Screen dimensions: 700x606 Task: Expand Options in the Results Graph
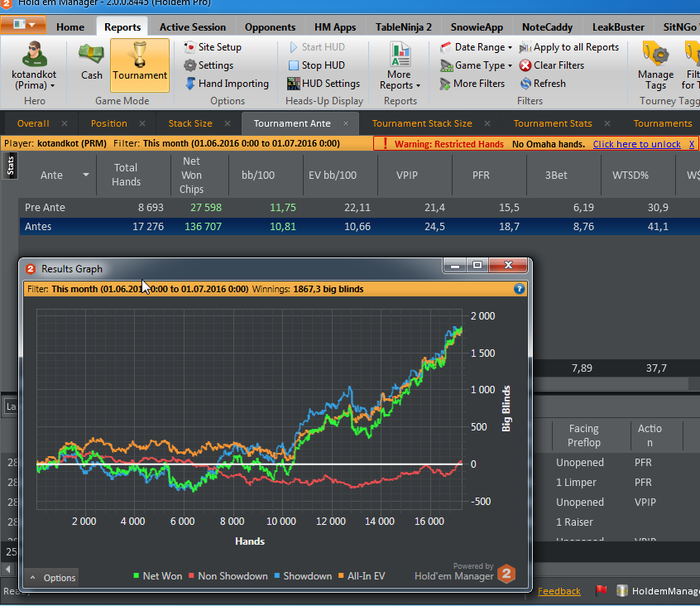(x=53, y=578)
